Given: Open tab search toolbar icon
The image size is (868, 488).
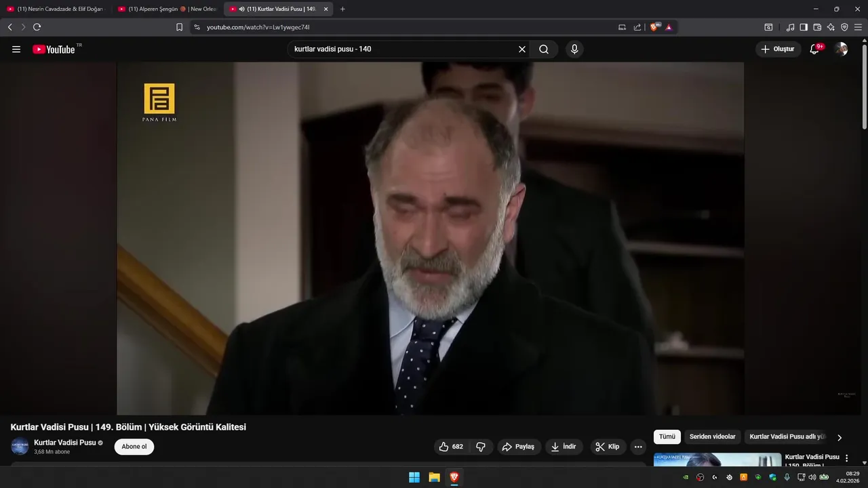Looking at the screenshot, I should pyautogui.click(x=768, y=27).
